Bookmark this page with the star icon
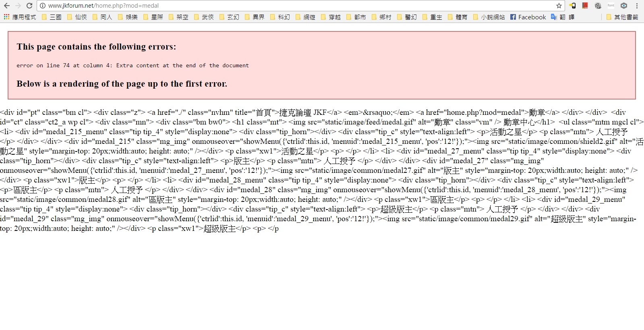This screenshot has width=644, height=330. coord(559,6)
